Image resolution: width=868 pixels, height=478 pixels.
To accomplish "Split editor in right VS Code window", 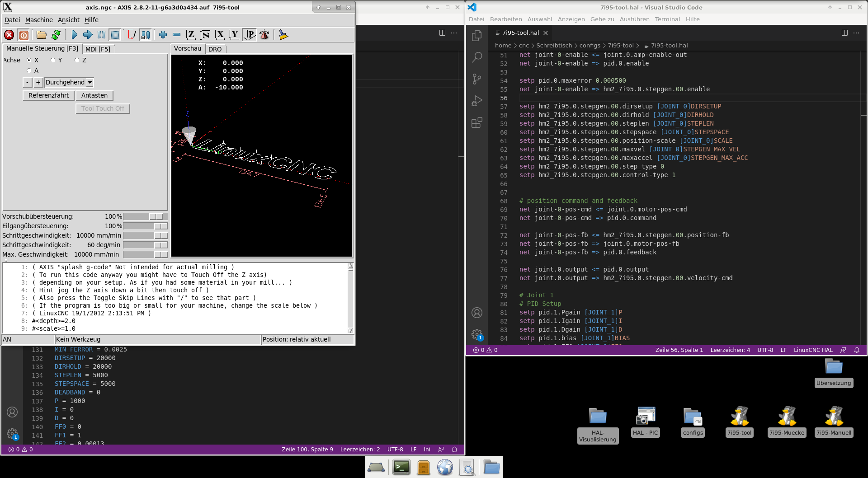I will tap(844, 33).
